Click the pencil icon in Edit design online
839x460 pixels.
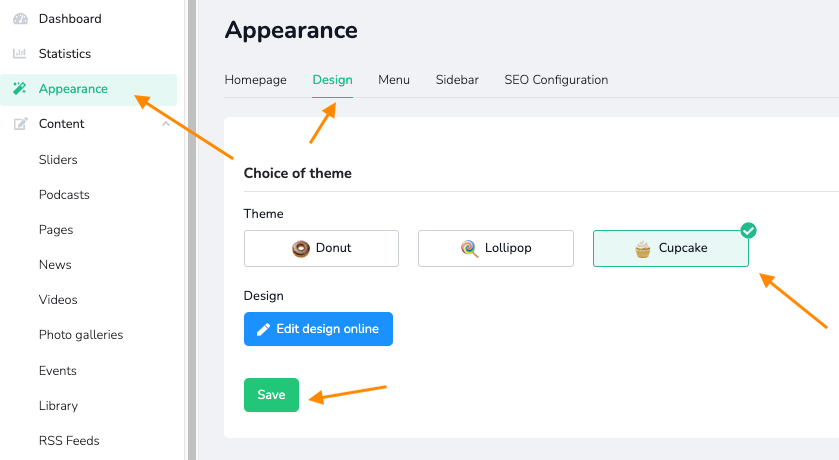pyautogui.click(x=263, y=329)
